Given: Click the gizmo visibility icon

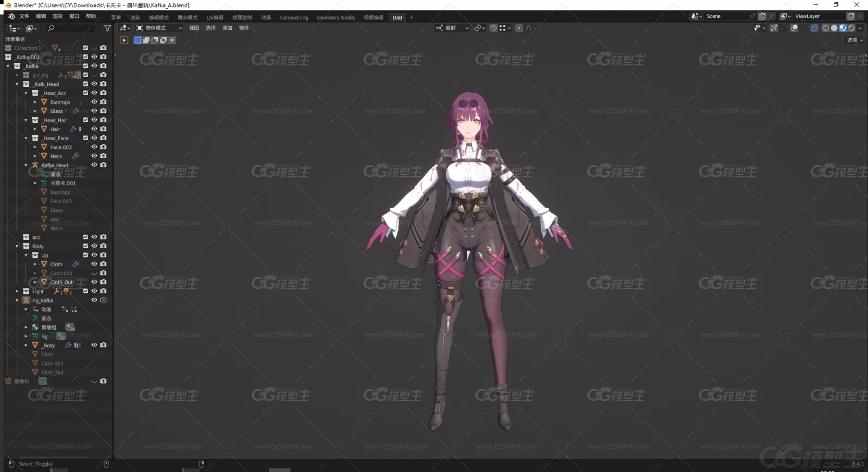Looking at the screenshot, I should point(774,28).
